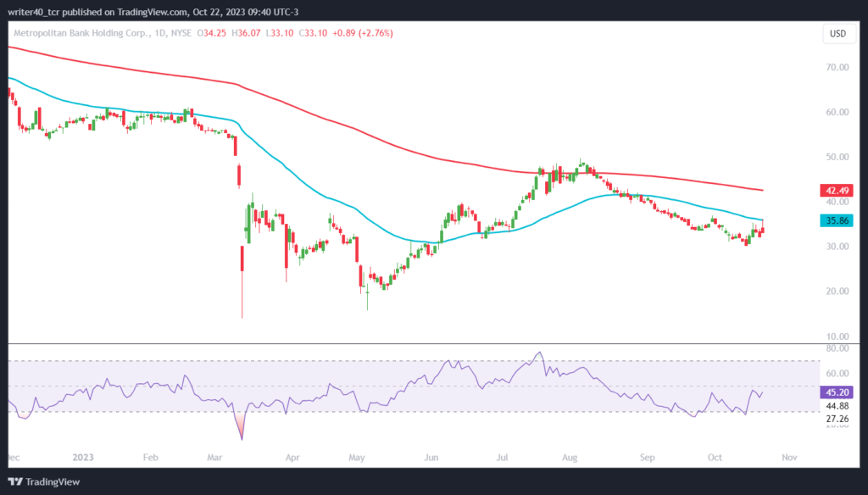Click the USD currency button
The image size is (868, 495).
[x=837, y=33]
